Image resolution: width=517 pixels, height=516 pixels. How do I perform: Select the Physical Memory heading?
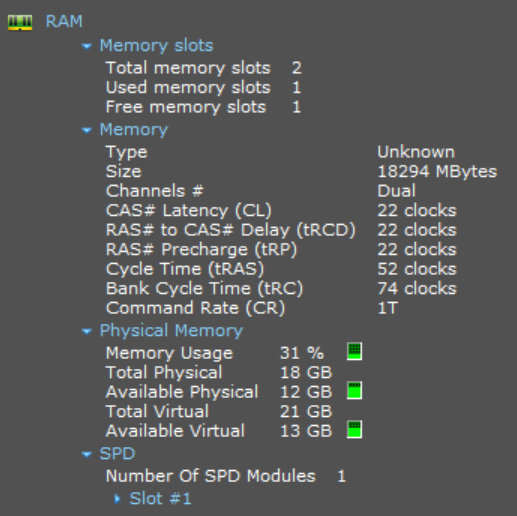point(171,331)
